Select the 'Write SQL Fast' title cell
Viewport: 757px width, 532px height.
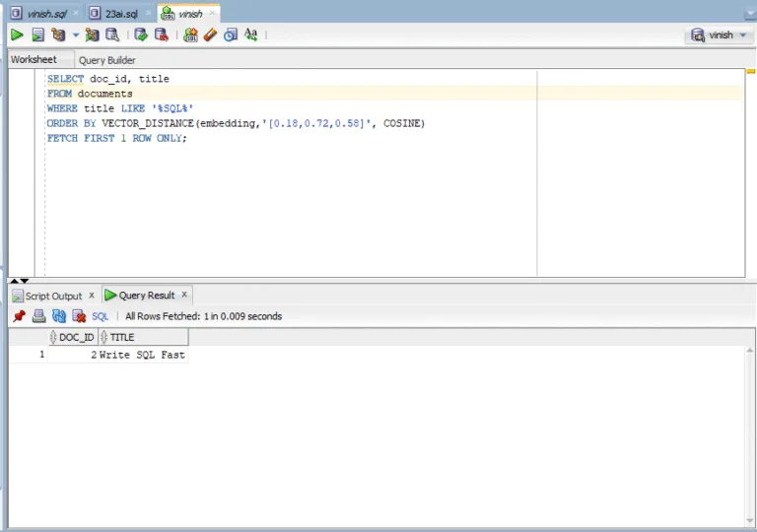pyautogui.click(x=143, y=355)
